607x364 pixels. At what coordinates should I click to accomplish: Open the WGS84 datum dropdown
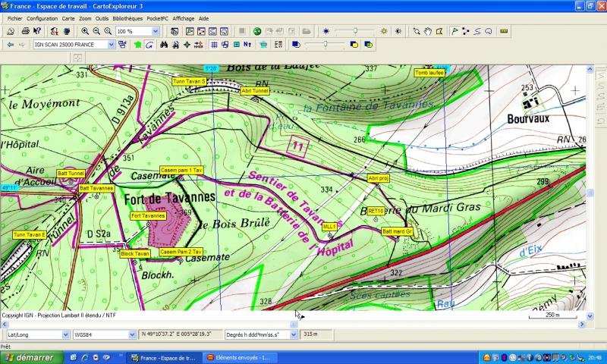coord(132,334)
